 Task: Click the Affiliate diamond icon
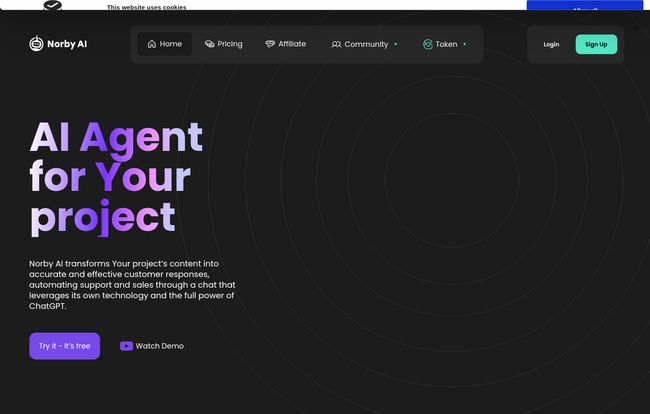pos(270,44)
